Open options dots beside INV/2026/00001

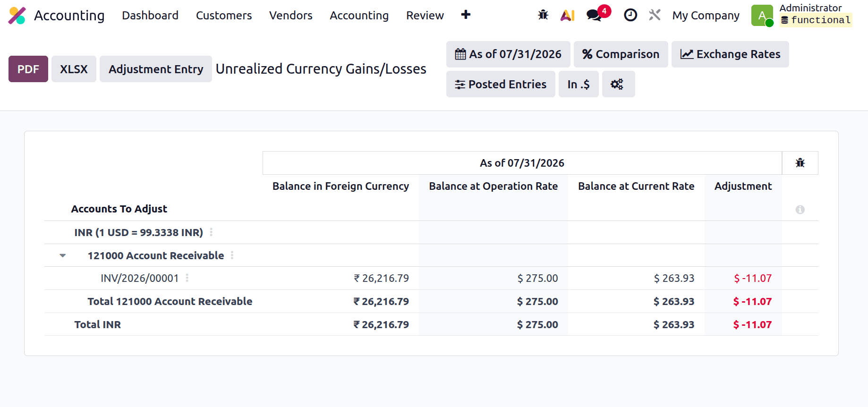(x=187, y=278)
